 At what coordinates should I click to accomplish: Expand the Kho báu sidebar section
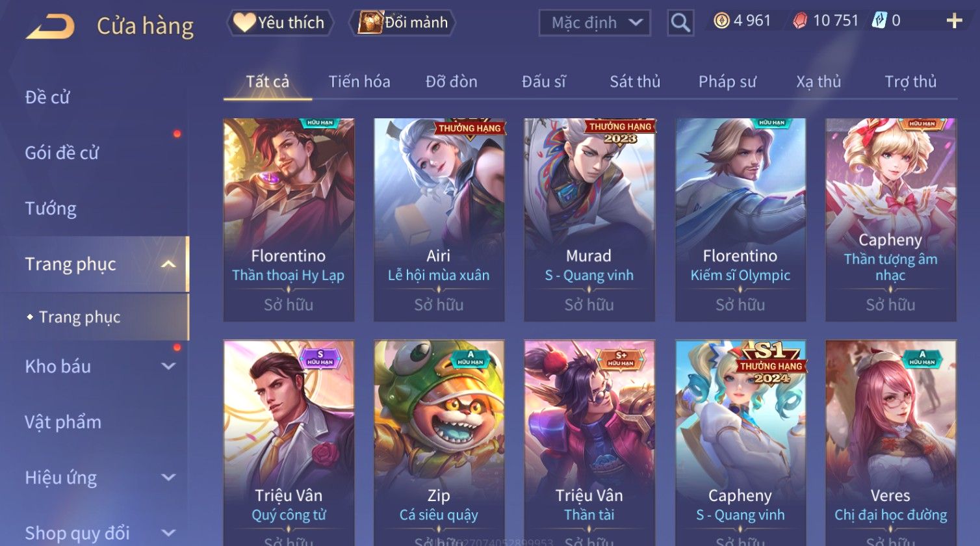tap(168, 367)
